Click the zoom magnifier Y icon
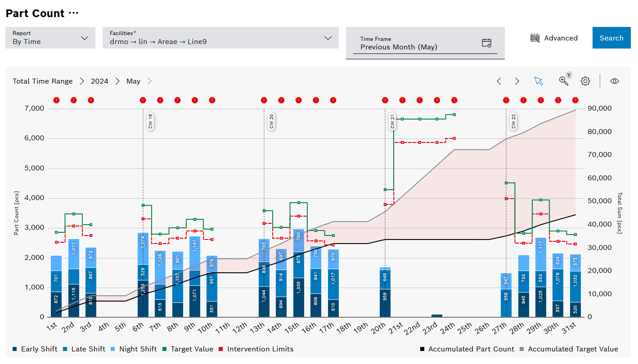 pos(563,81)
